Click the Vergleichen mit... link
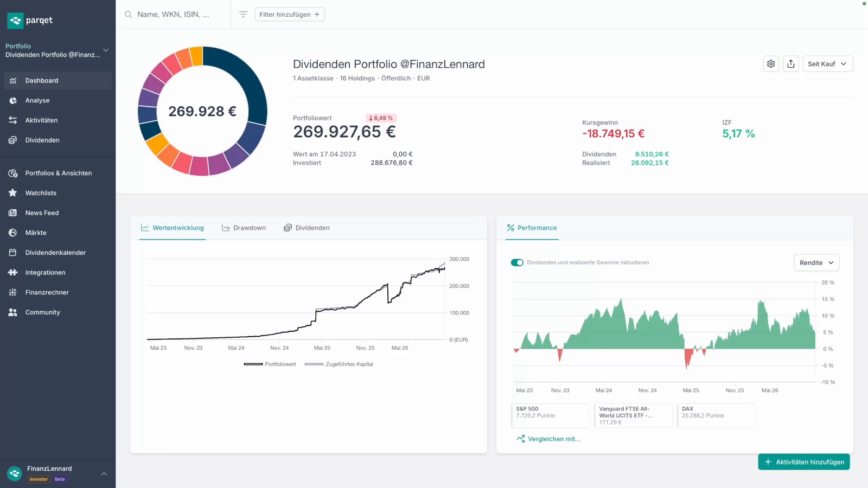This screenshot has height=488, width=868. coord(548,439)
